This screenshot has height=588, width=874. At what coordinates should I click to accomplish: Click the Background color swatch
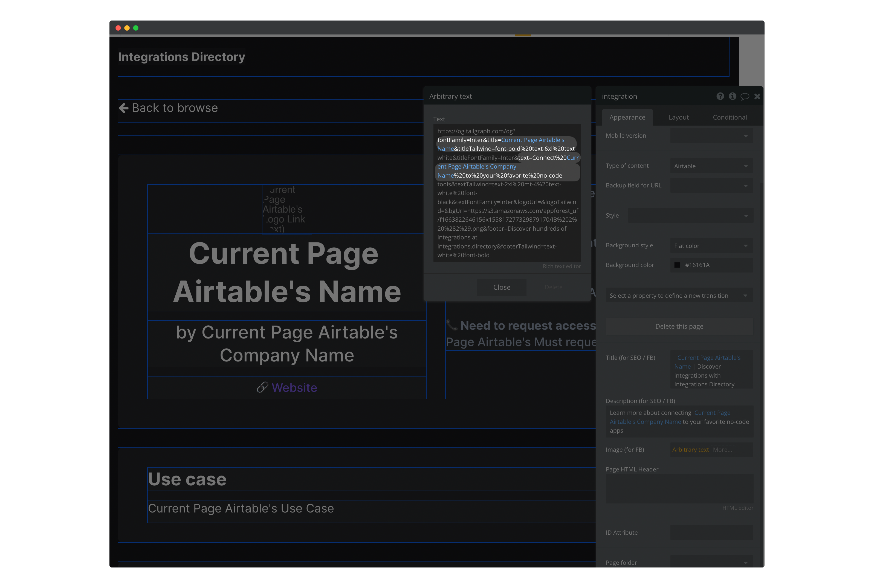pos(677,265)
